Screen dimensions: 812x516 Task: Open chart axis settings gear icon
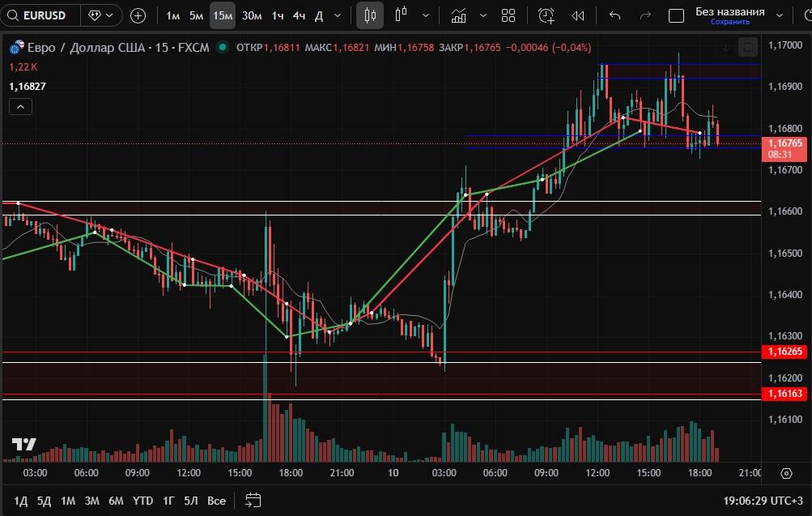tap(786, 473)
